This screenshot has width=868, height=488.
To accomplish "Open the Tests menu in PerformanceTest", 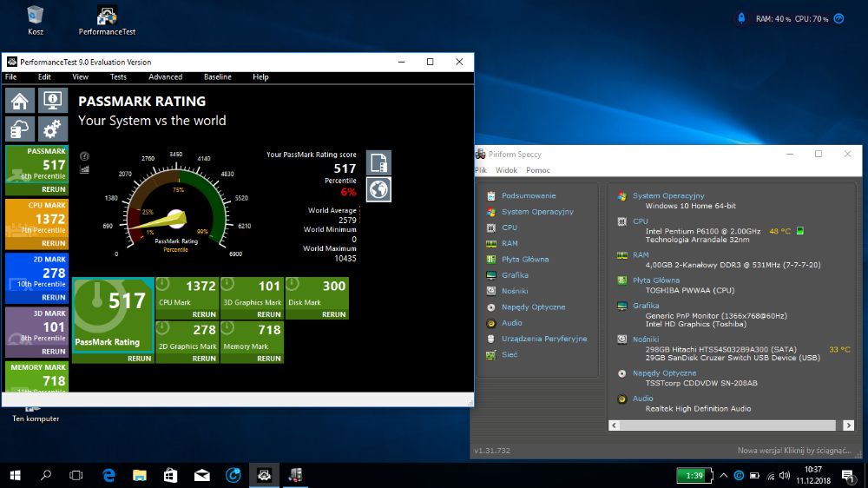I will (118, 77).
